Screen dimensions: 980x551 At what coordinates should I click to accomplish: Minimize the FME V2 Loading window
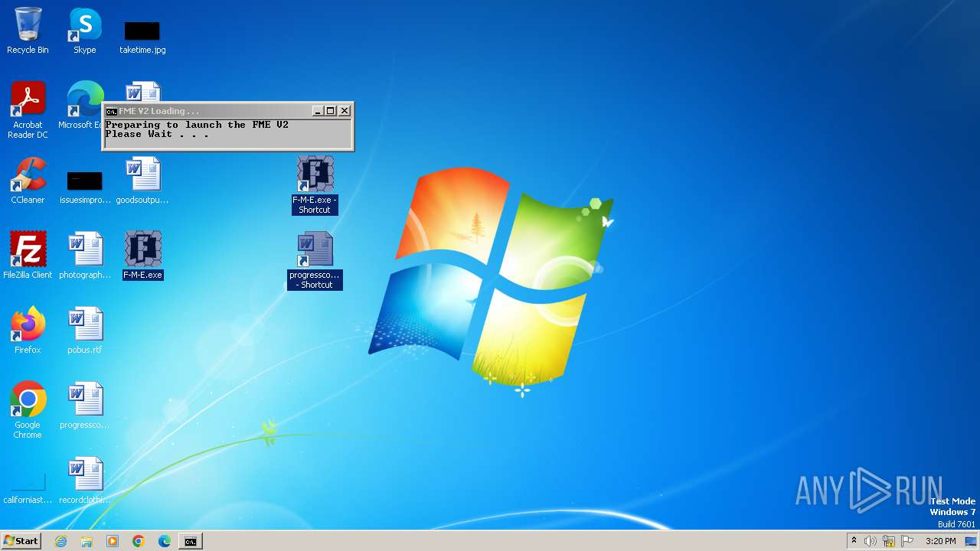coord(318,111)
